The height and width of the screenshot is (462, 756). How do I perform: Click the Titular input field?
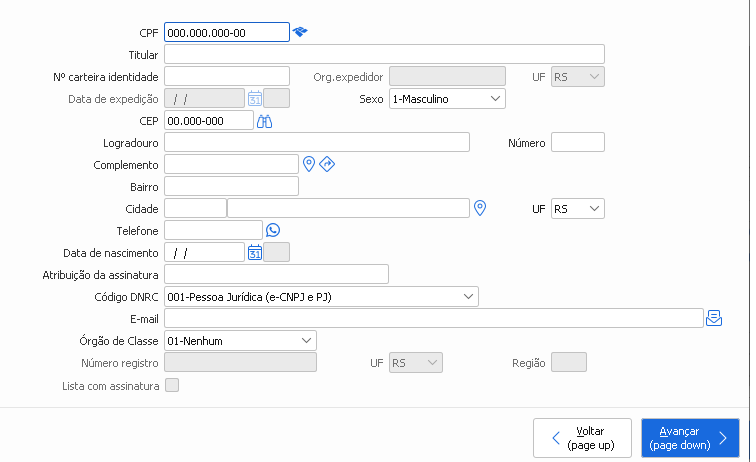click(x=384, y=54)
